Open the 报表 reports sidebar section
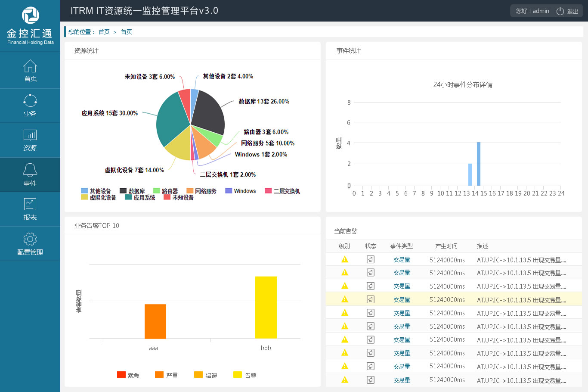This screenshot has height=392, width=588. pyautogui.click(x=30, y=209)
